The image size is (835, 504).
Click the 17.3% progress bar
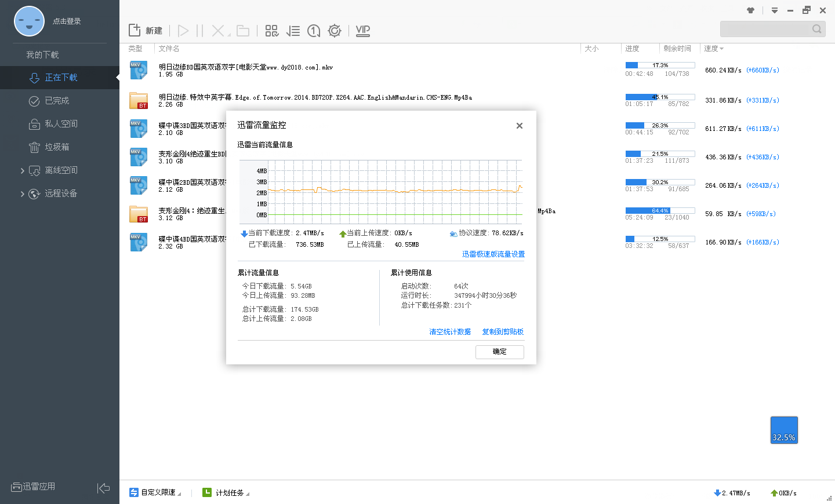pyautogui.click(x=660, y=65)
